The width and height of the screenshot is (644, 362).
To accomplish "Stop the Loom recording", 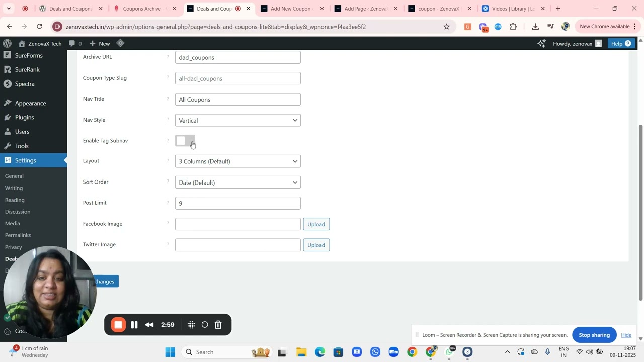I will (118, 325).
